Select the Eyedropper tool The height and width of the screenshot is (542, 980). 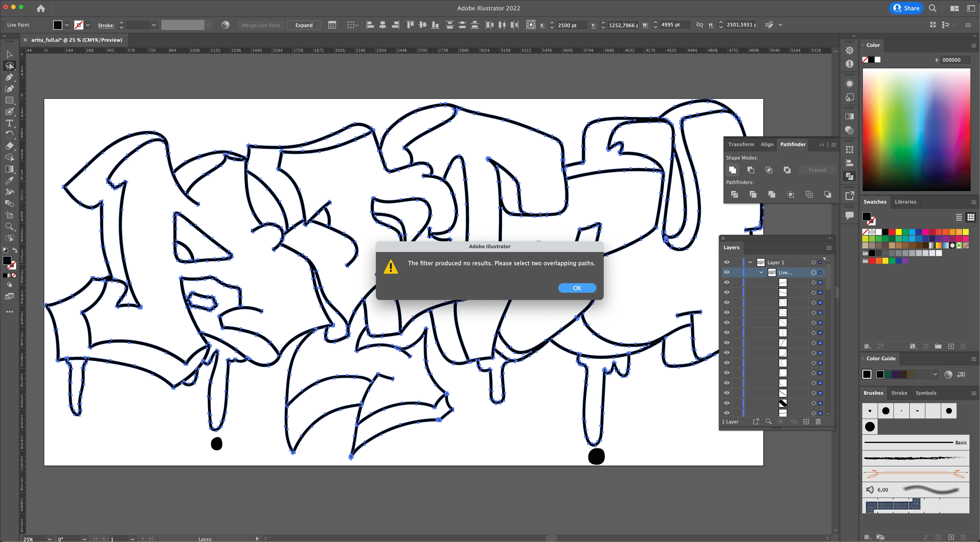tap(10, 181)
